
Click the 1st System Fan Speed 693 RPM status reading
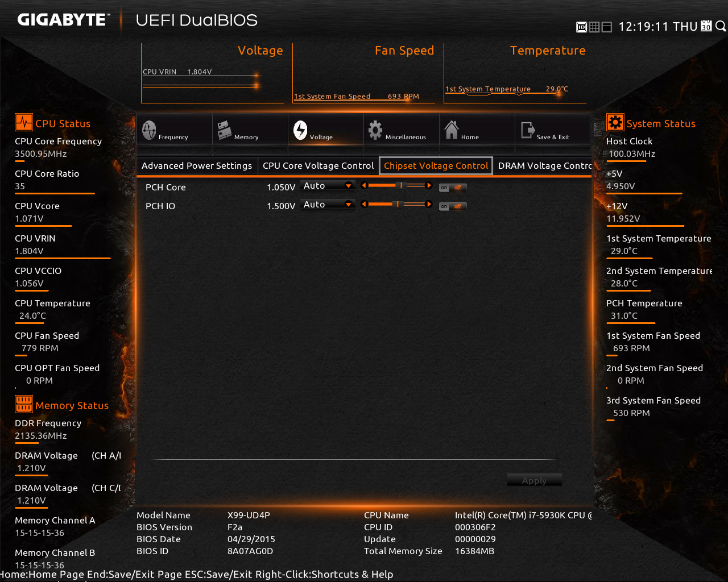[631, 348]
